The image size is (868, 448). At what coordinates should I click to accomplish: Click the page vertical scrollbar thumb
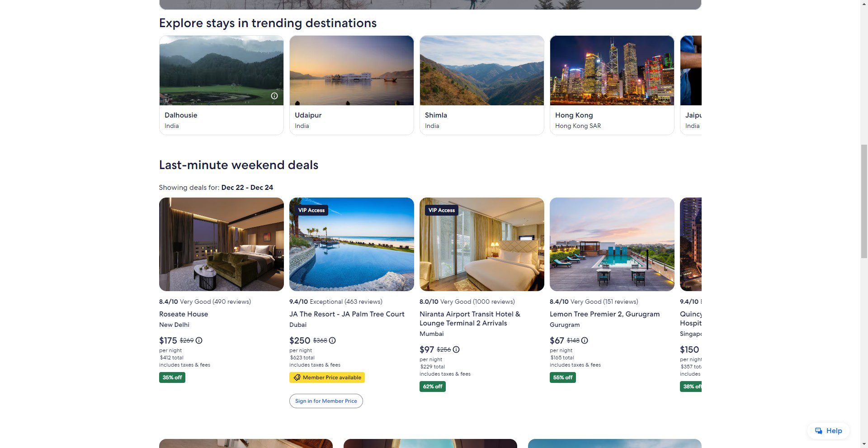click(864, 201)
